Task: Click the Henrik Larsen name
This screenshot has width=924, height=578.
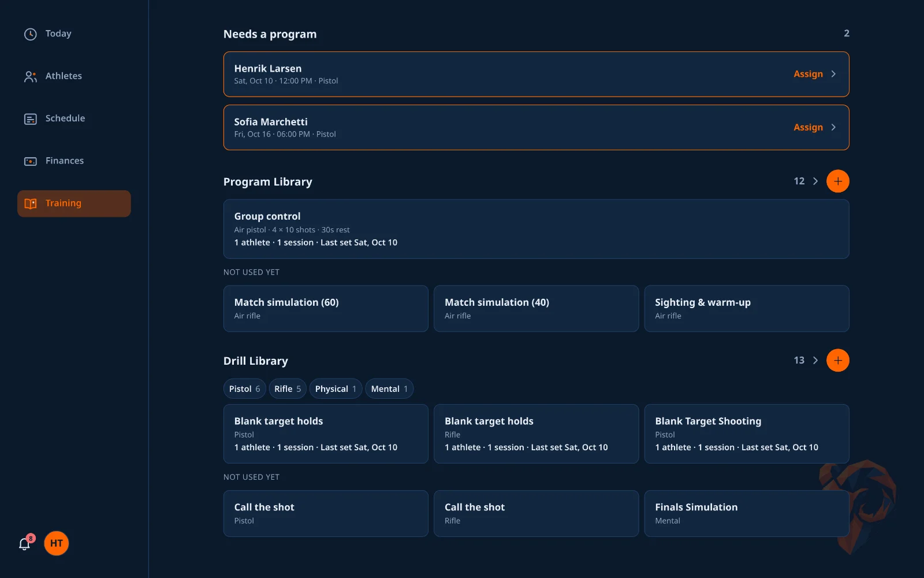Action: (268, 68)
